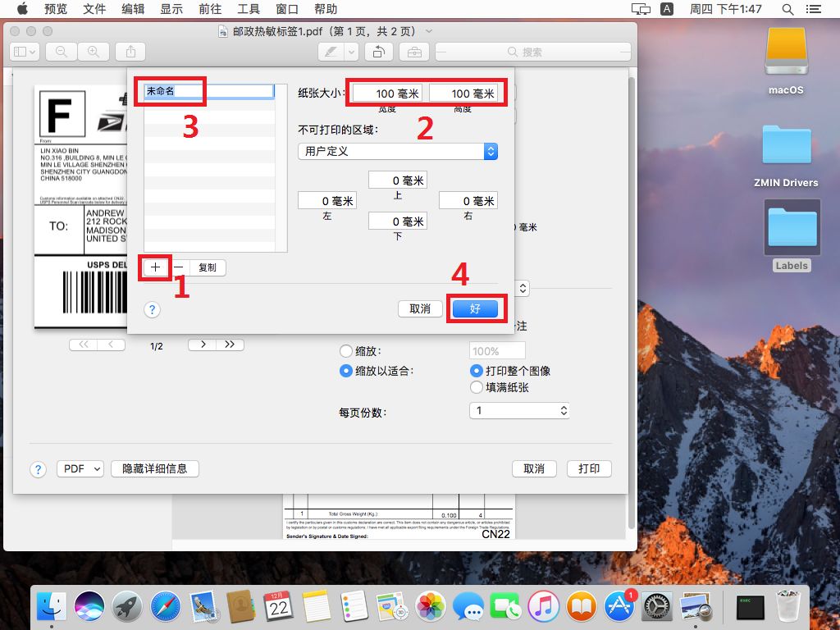Click the zoom out toolbar button
The image size is (840, 630).
[x=62, y=52]
